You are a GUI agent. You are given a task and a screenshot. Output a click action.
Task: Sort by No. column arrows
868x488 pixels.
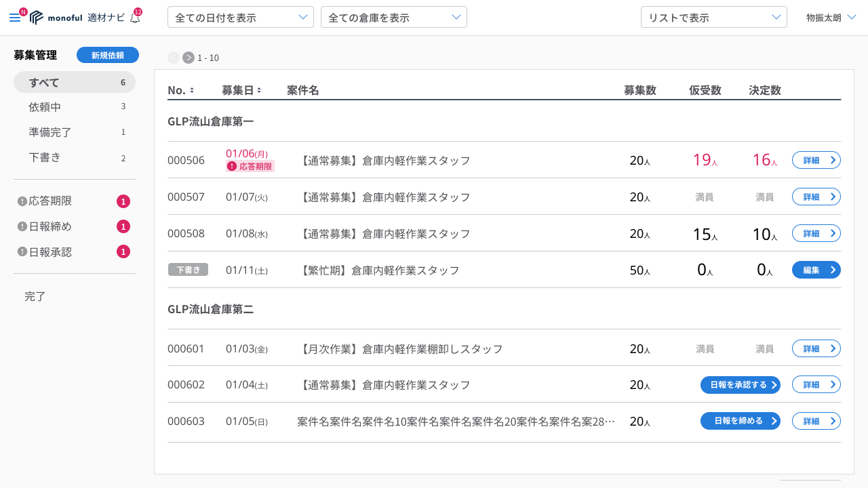pyautogui.click(x=192, y=90)
